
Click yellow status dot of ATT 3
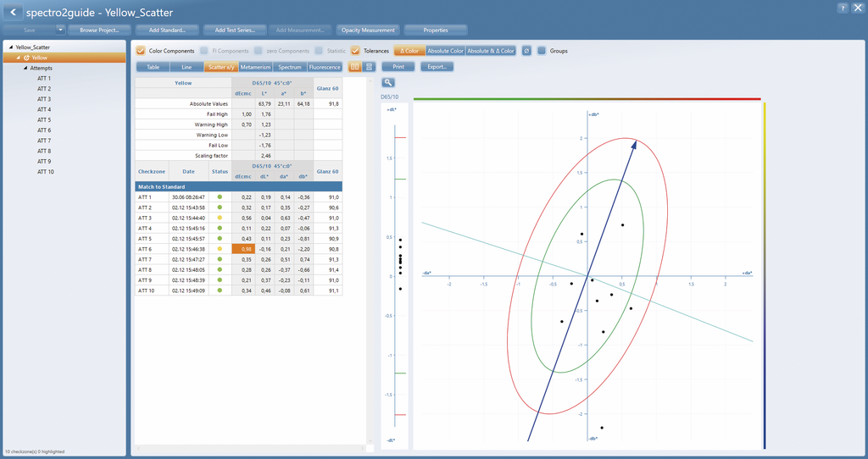point(220,218)
